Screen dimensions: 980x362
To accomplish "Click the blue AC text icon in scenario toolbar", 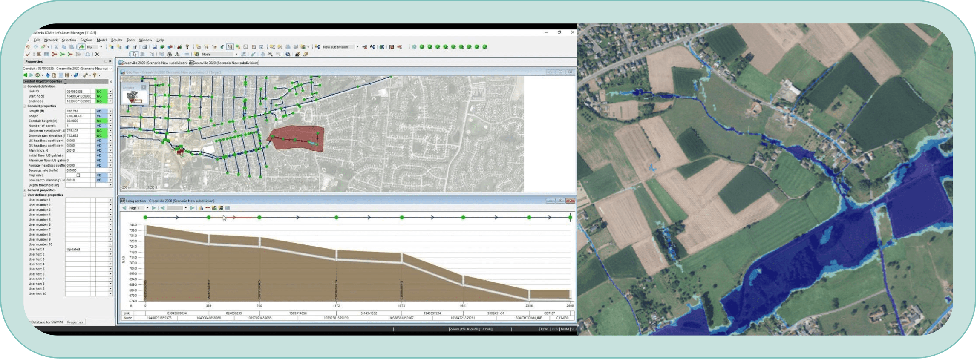I will click(372, 47).
